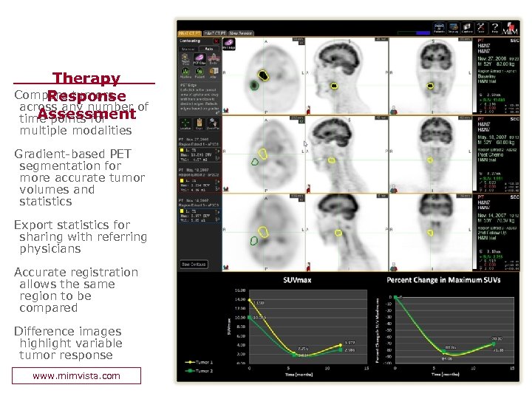The width and height of the screenshot is (532, 399).
Task: Select the Atlas contouring icon
Action: (x=214, y=72)
